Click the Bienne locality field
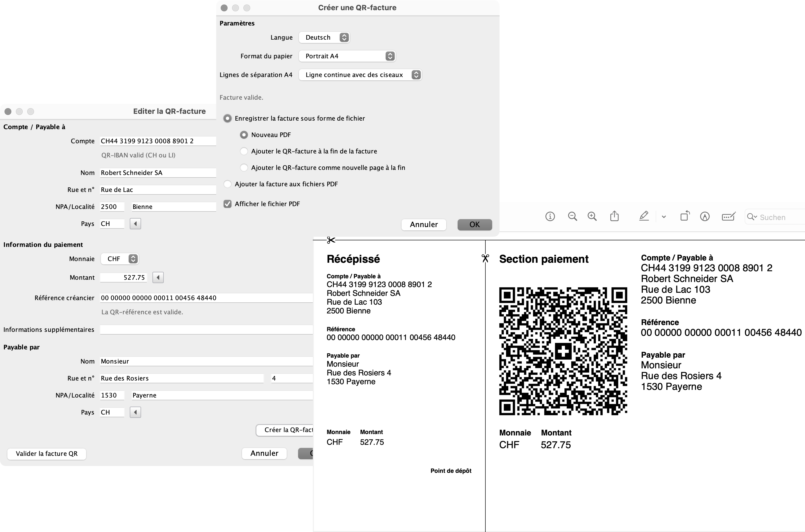Screen dimensions: 805x532 174,207
